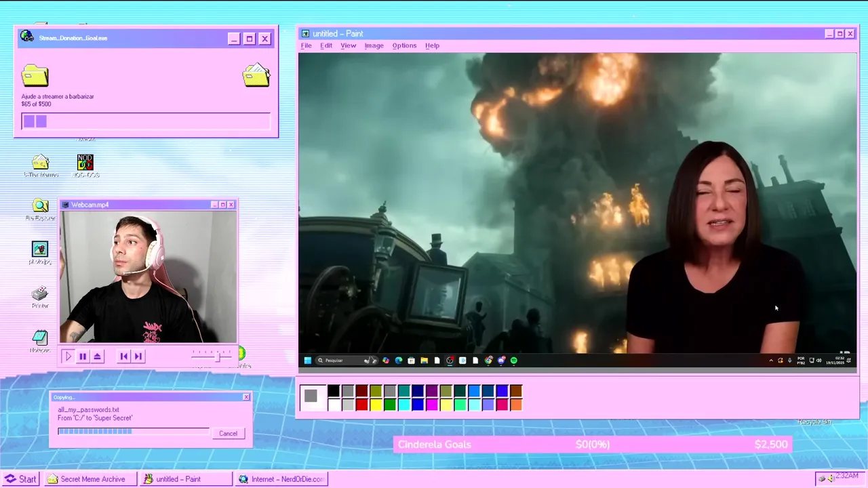Open Microsoft Store in the captured taskbar

pyautogui.click(x=411, y=361)
